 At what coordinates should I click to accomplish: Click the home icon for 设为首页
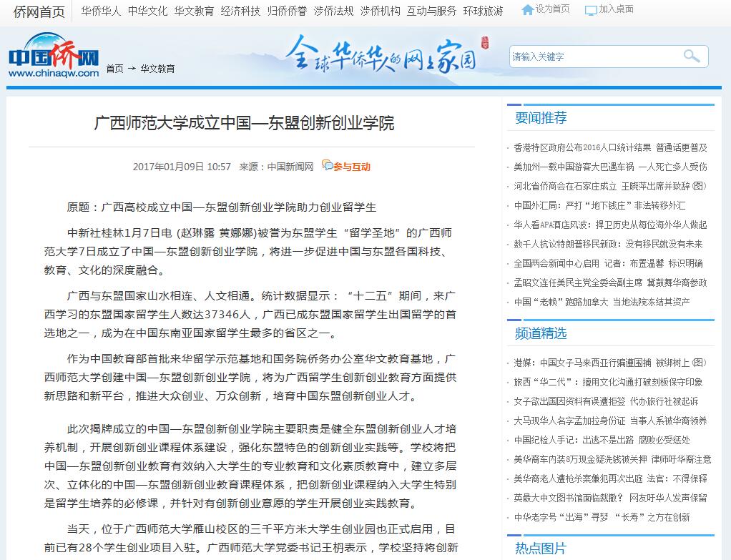click(527, 10)
